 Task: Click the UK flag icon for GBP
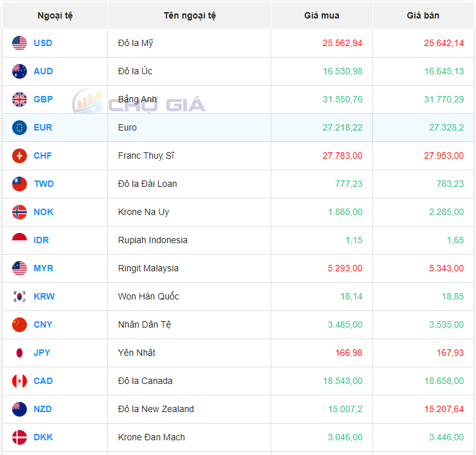pyautogui.click(x=19, y=99)
